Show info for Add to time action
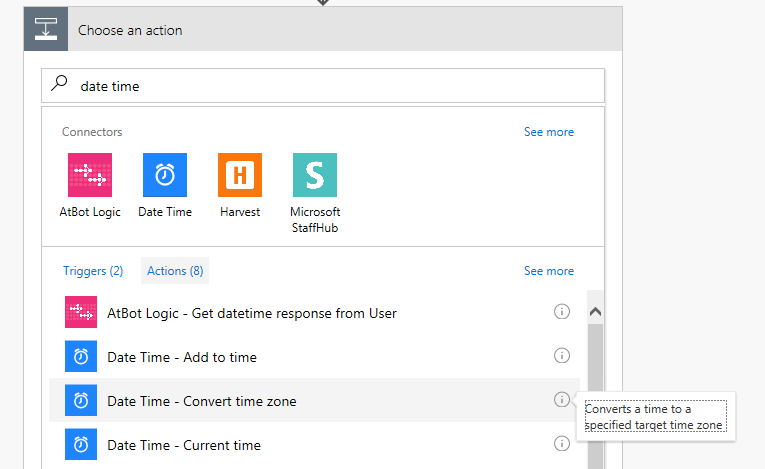Viewport: 765px width, 469px height. click(x=562, y=355)
